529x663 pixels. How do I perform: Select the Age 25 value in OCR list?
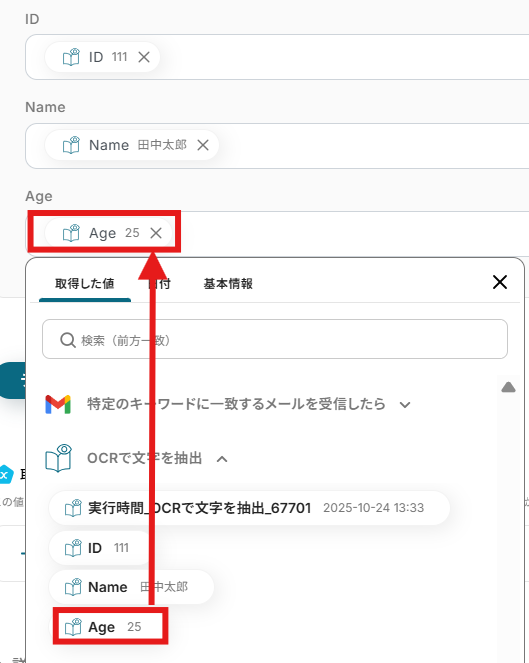click(110, 627)
